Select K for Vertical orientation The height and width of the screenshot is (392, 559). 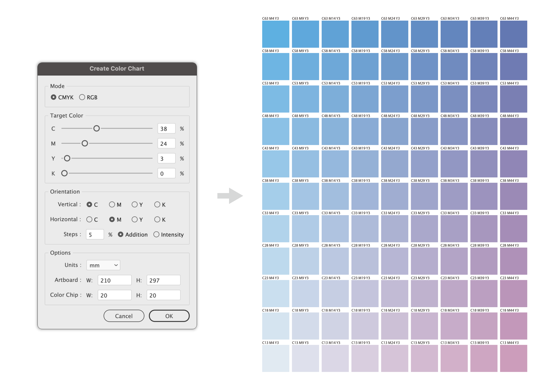tap(157, 204)
